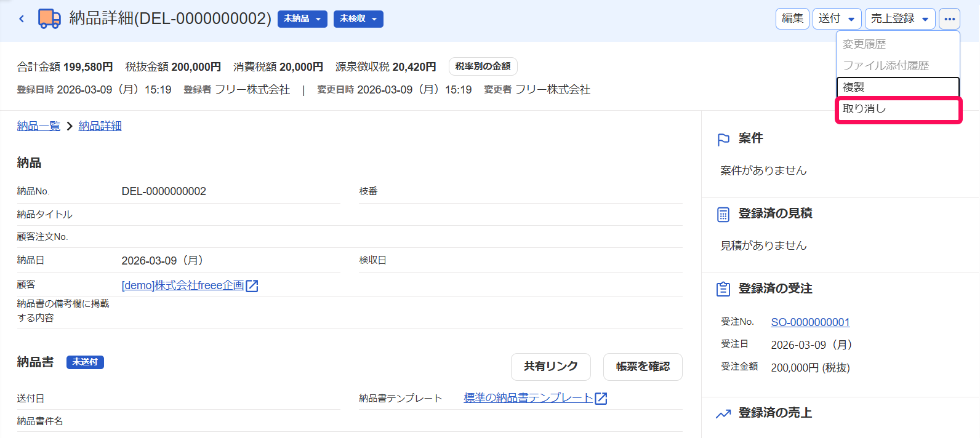Viewport: 980px width, 438px height.
Task: Open the 未検収 status dropdown
Action: 358,19
